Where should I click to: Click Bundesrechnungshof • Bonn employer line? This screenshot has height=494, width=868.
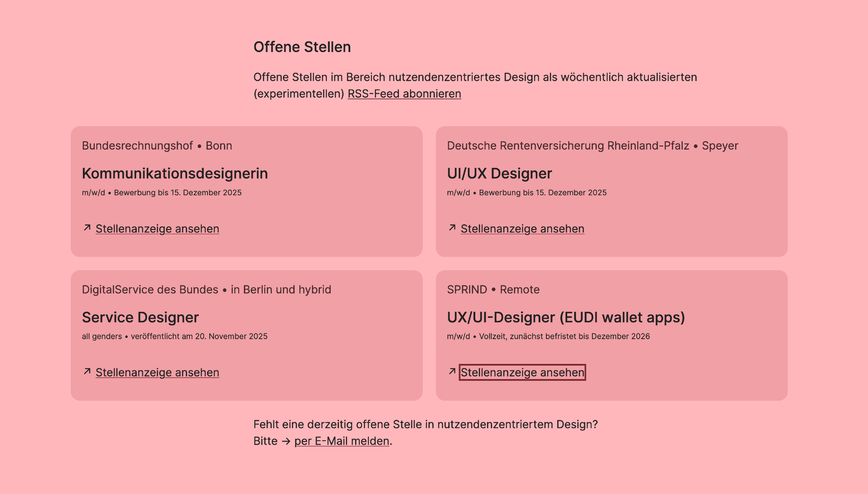coord(157,146)
